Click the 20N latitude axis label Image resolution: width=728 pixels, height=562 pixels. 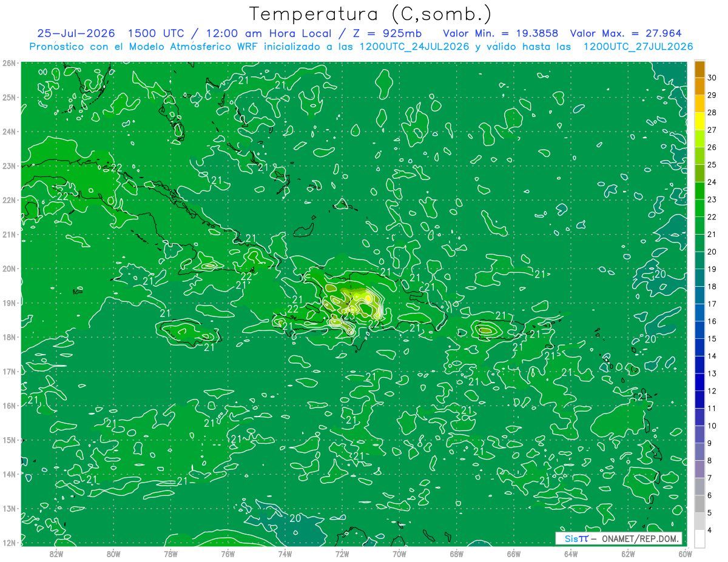tap(9, 269)
